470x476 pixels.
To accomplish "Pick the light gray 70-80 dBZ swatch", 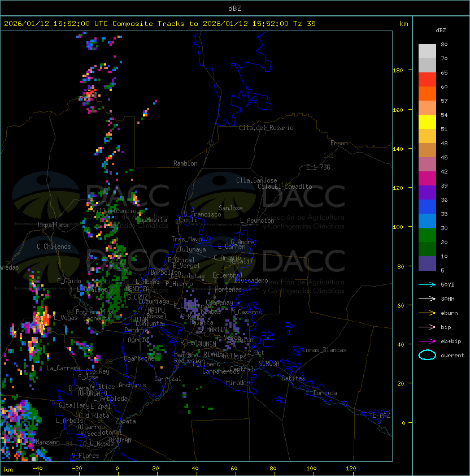I will (x=427, y=51).
